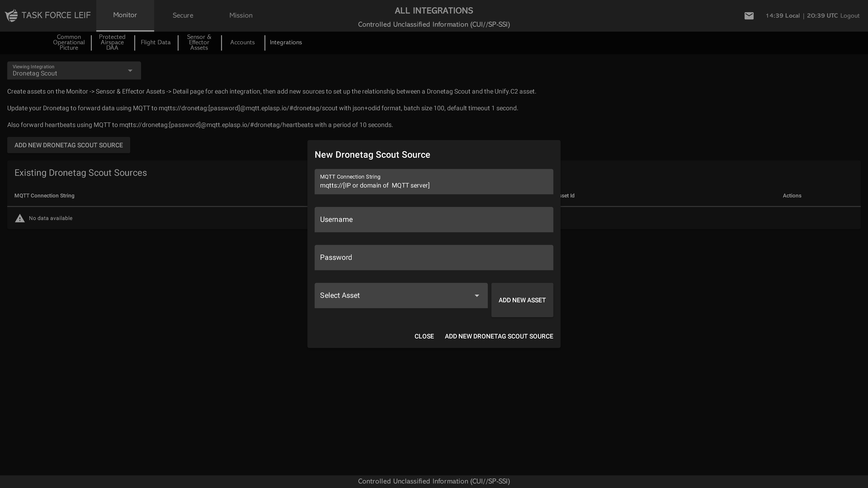Image resolution: width=868 pixels, height=488 pixels.
Task: Switch to the Secure tab
Action: [x=183, y=15]
